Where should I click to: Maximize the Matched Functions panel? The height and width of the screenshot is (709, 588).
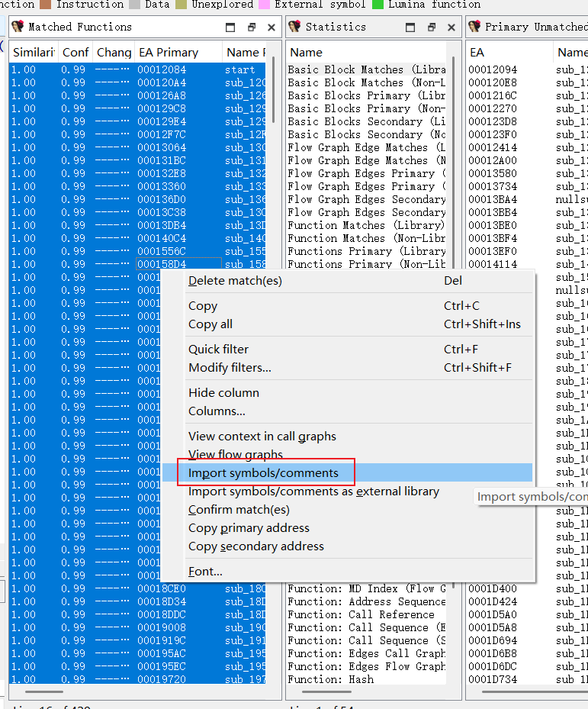pyautogui.click(x=230, y=27)
